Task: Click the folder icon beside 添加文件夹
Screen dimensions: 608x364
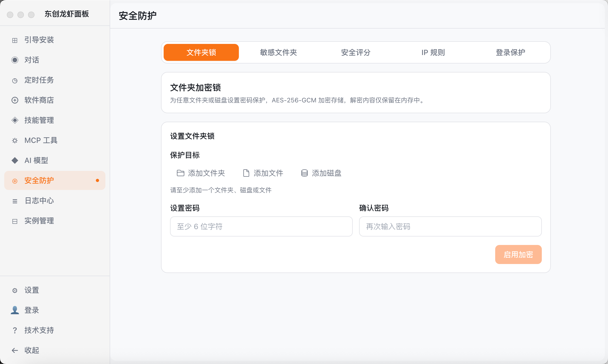Action: click(x=181, y=173)
